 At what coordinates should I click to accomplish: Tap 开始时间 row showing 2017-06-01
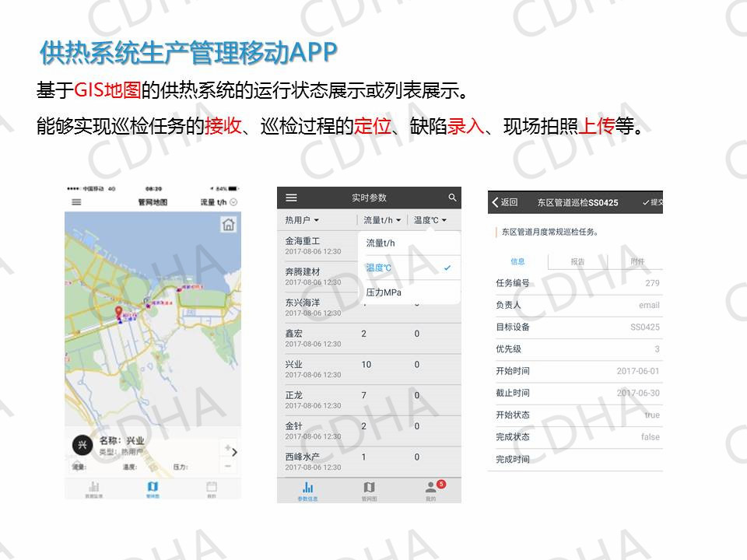point(576,371)
